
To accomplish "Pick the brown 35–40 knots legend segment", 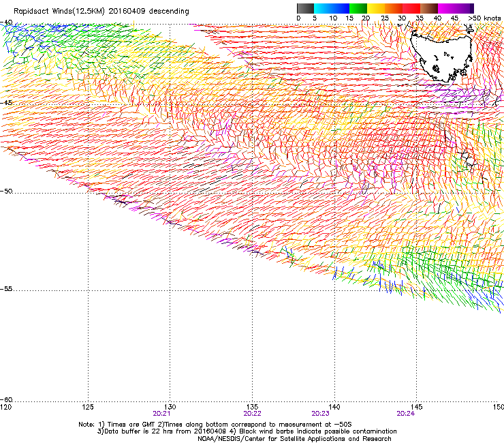I will (x=429, y=8).
